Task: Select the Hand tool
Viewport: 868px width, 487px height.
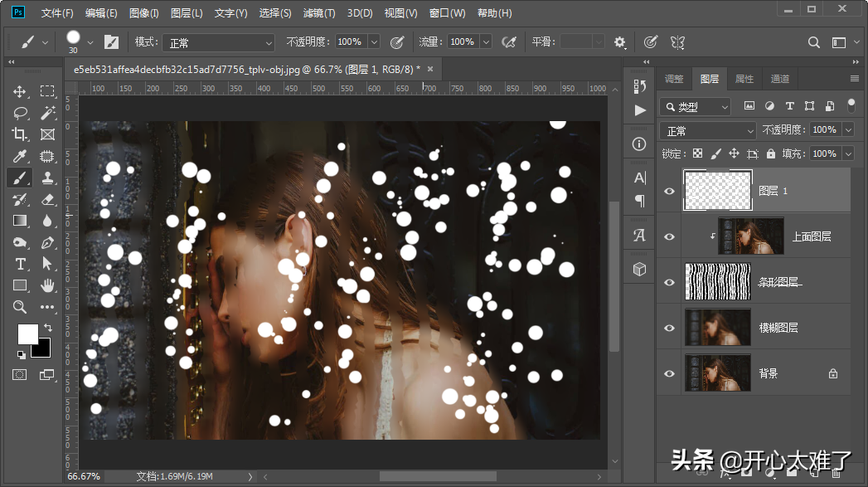Action: 47,285
